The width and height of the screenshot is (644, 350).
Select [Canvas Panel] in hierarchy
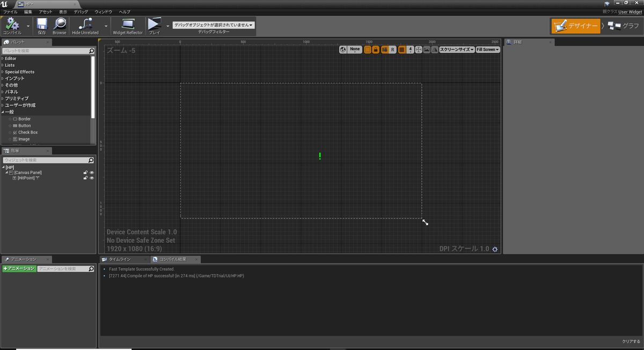tap(28, 173)
